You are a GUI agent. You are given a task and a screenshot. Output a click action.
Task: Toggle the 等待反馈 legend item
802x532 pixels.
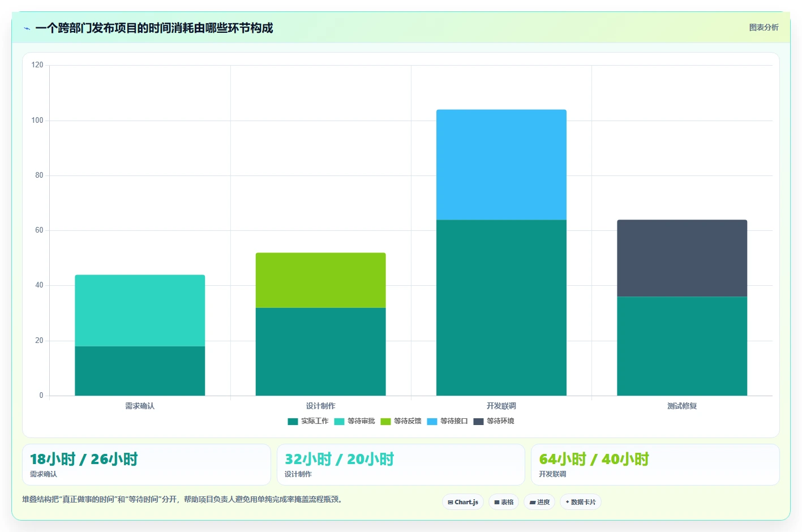(401, 421)
